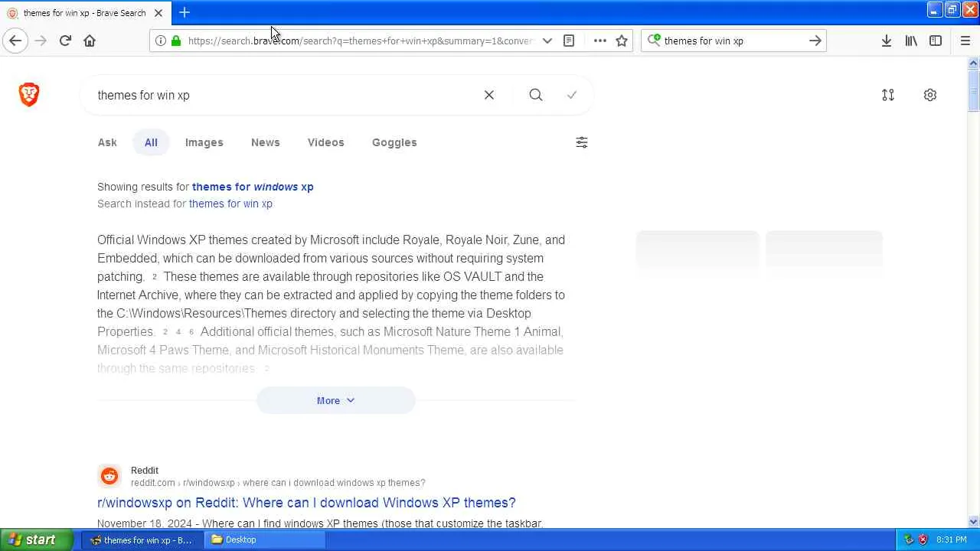Screen dimensions: 980x551
Task: Click the Reddit favicon in results
Action: pyautogui.click(x=109, y=476)
